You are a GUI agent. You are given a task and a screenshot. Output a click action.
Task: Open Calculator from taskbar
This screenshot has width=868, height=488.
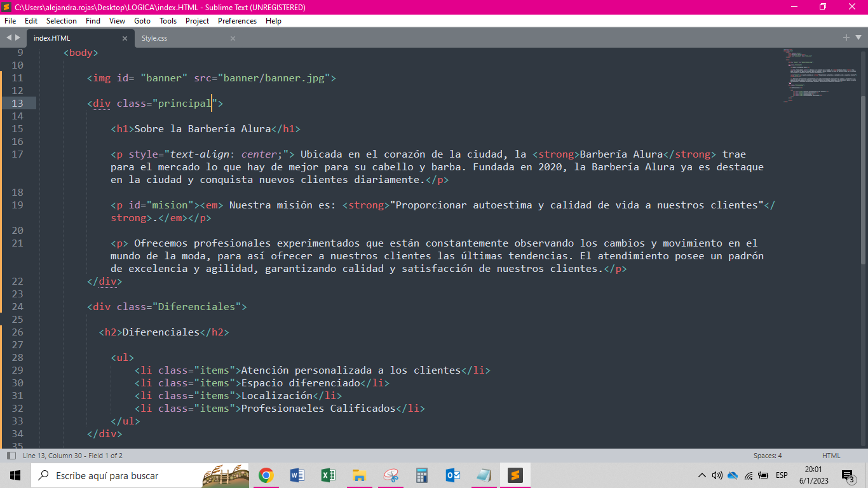422,475
